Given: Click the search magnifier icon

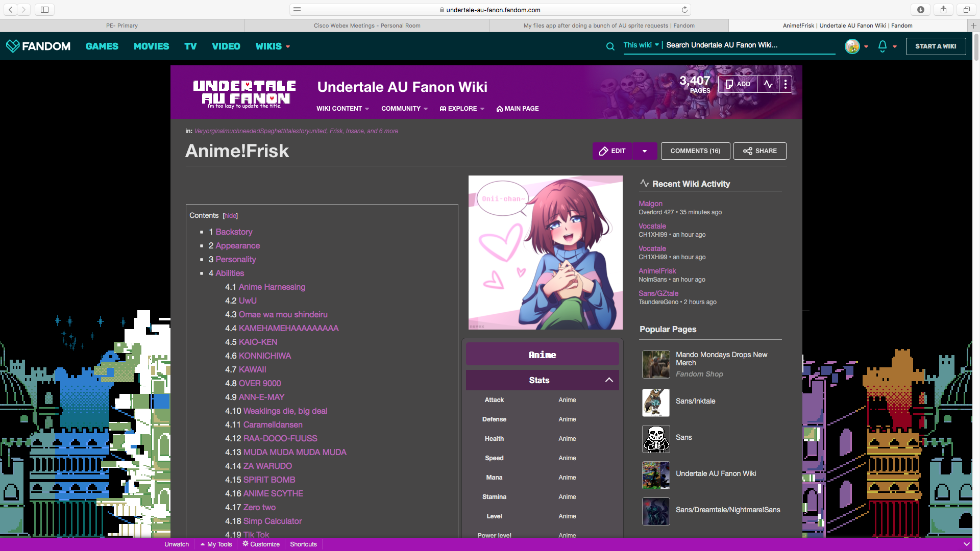Looking at the screenshot, I should coord(610,46).
